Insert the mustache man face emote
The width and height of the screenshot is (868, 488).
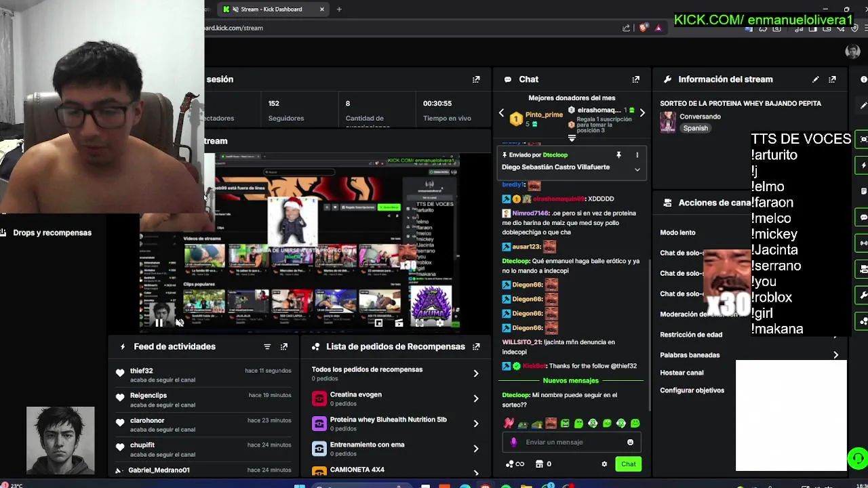[551, 424]
